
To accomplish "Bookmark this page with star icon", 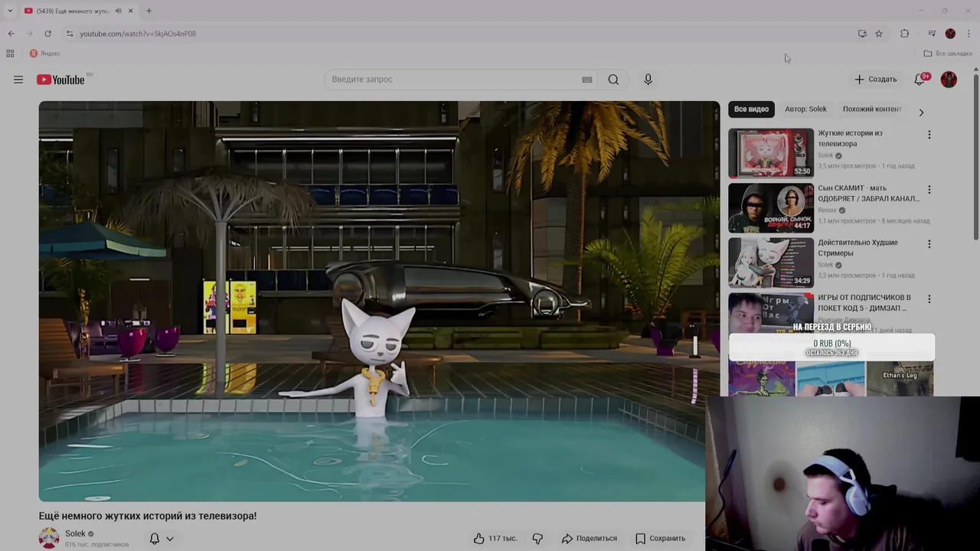I will 879,34.
